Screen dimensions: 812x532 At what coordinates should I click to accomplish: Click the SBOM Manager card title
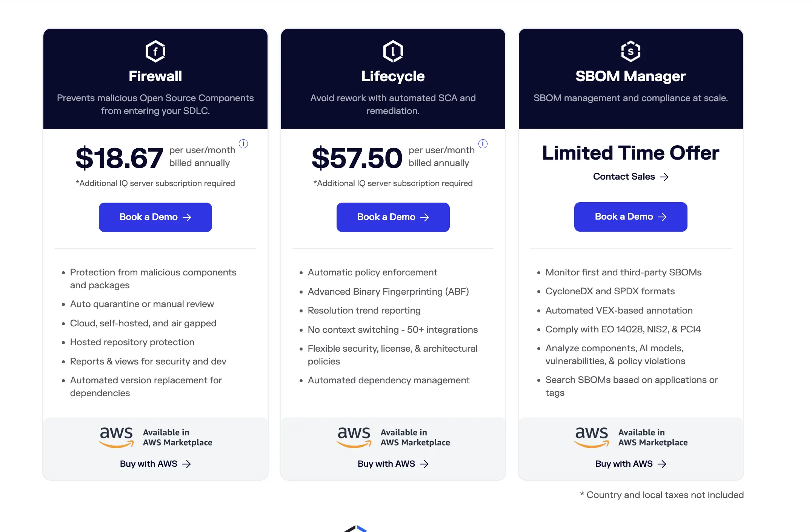pyautogui.click(x=630, y=76)
